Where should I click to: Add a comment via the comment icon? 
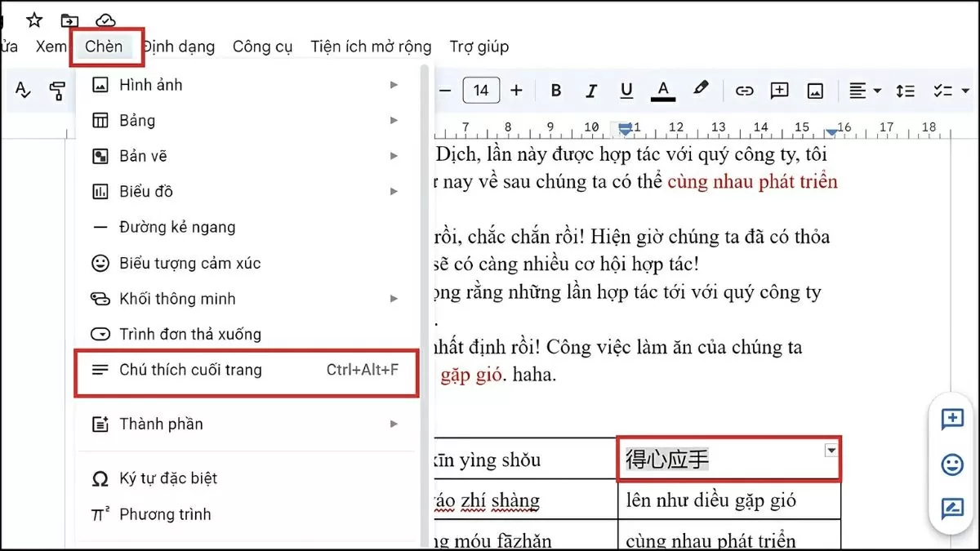pyautogui.click(x=780, y=90)
